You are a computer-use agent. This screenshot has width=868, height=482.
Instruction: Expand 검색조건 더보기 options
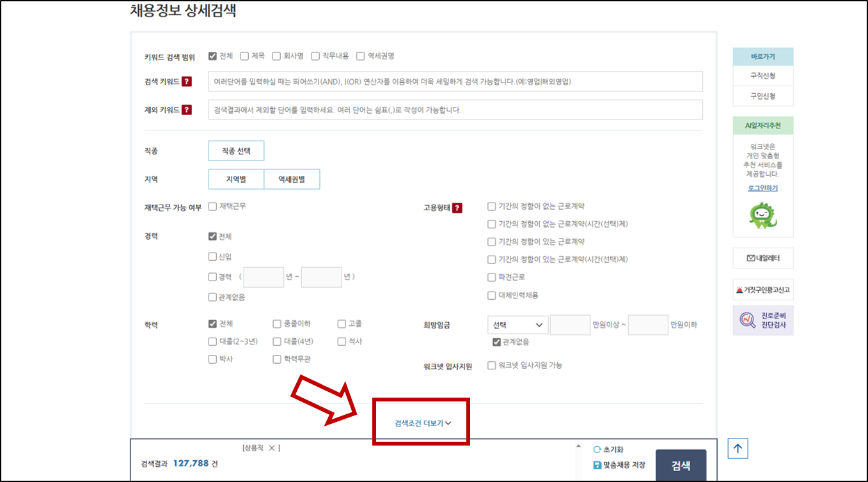pyautogui.click(x=420, y=423)
